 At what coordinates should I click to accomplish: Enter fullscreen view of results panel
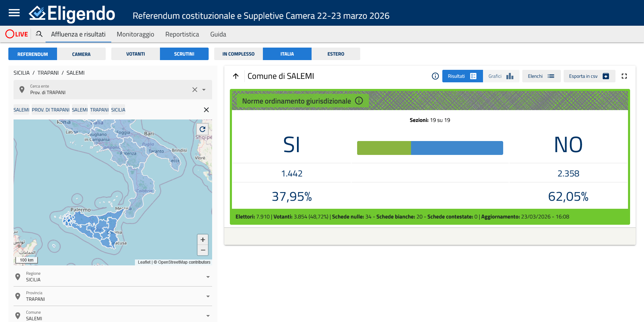coord(624,76)
